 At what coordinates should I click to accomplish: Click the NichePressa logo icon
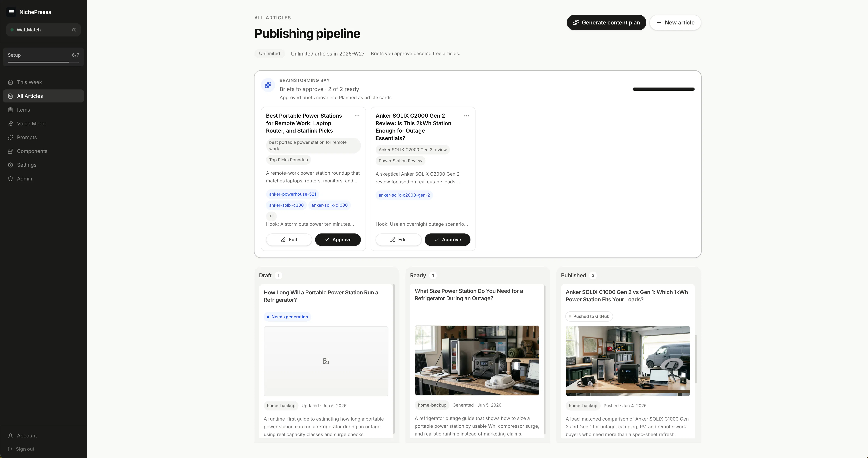click(11, 12)
